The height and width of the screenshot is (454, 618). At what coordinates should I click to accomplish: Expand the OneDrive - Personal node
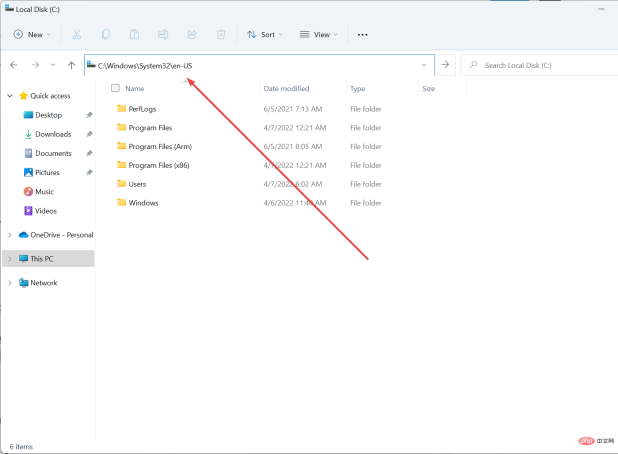10,235
